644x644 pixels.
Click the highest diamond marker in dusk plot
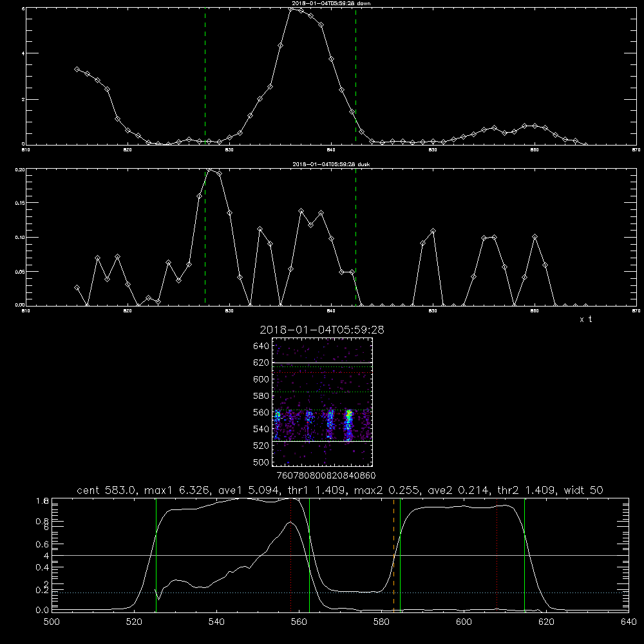click(x=209, y=169)
